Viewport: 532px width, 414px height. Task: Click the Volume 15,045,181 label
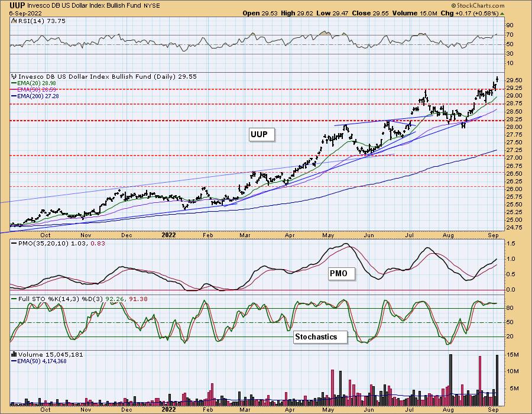tap(51, 355)
